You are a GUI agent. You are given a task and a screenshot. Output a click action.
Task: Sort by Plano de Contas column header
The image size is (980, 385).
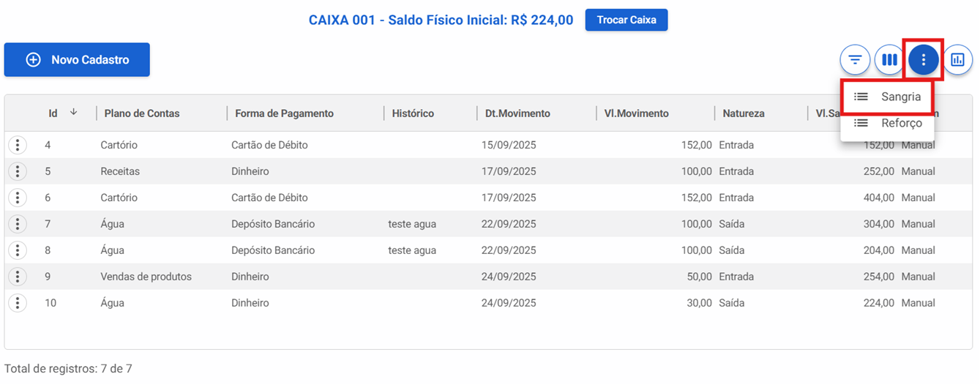(142, 113)
